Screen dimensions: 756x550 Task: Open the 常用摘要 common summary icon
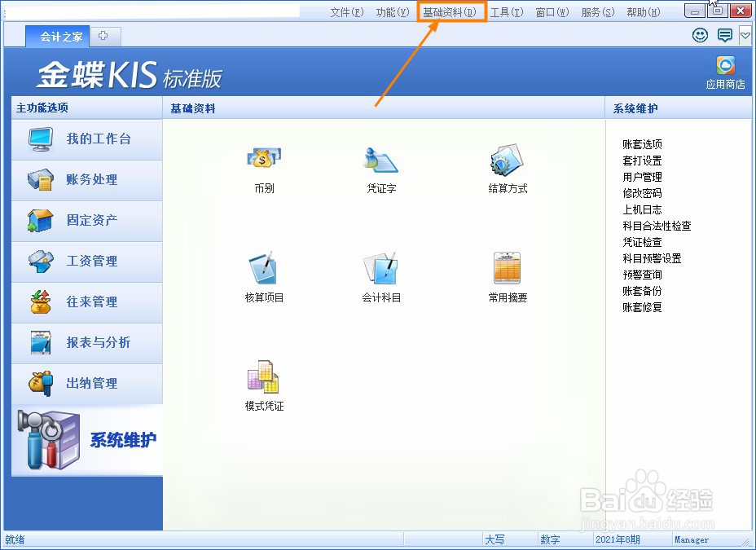508,267
